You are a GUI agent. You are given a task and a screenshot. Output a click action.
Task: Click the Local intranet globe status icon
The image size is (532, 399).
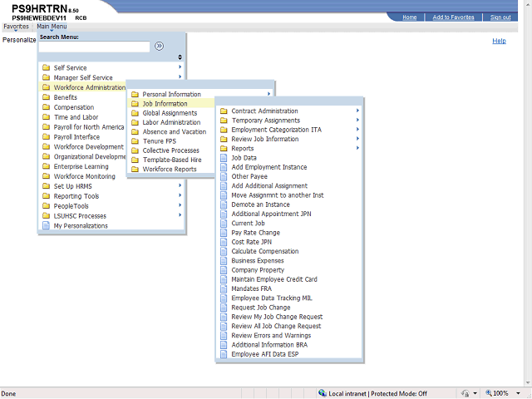point(323,393)
